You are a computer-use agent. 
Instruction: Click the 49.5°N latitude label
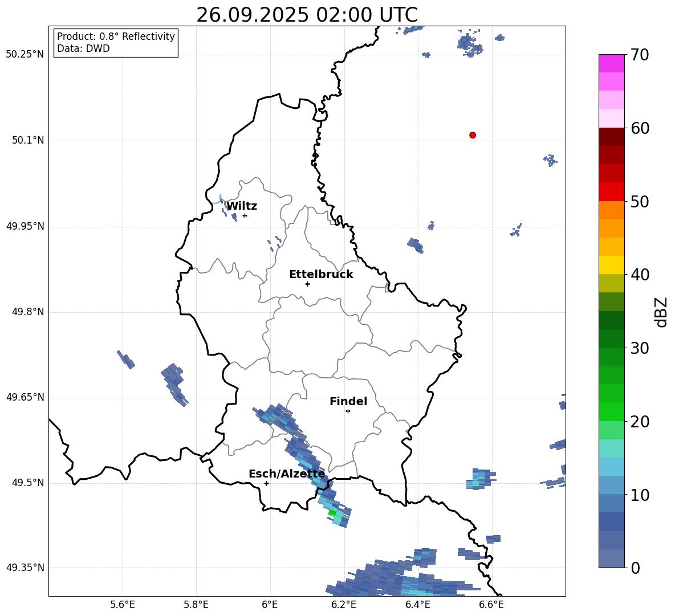tap(27, 483)
